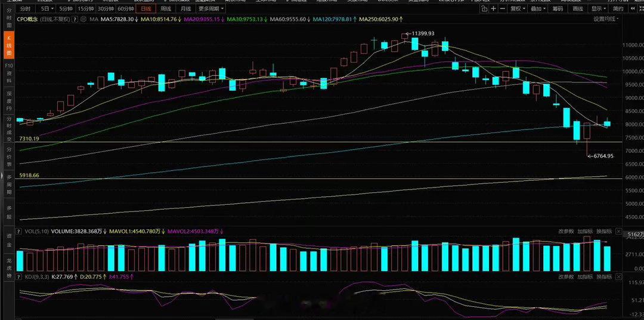Viewport: 644px width, 320px height.
Task: Click the K:27.769 KDJ value
Action: point(62,277)
